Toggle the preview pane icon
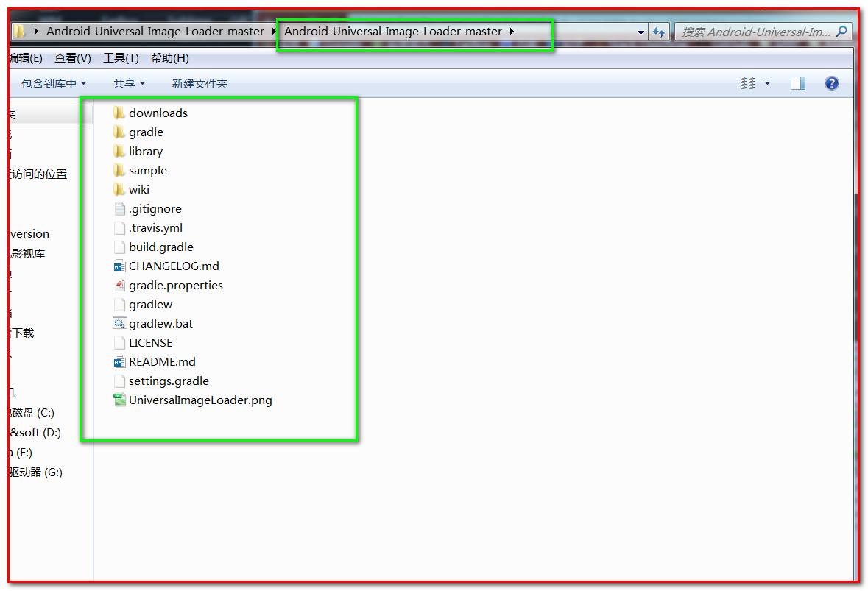This screenshot has height=591, width=868. (x=798, y=84)
